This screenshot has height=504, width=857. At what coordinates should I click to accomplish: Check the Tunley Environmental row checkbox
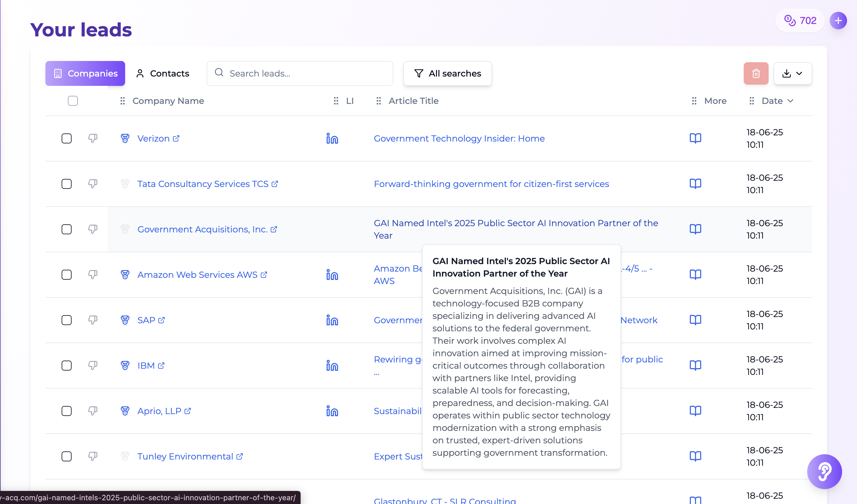pyautogui.click(x=67, y=456)
